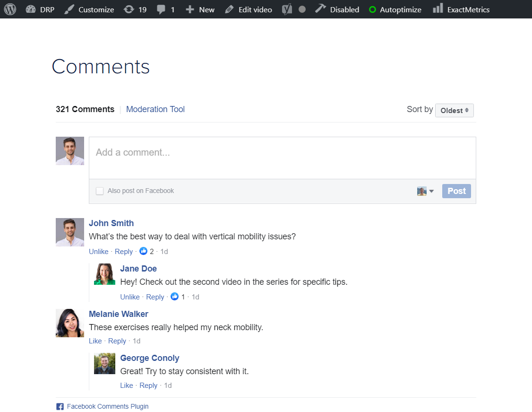Reply to John Smith's comment
The width and height of the screenshot is (532, 412).
(x=123, y=251)
